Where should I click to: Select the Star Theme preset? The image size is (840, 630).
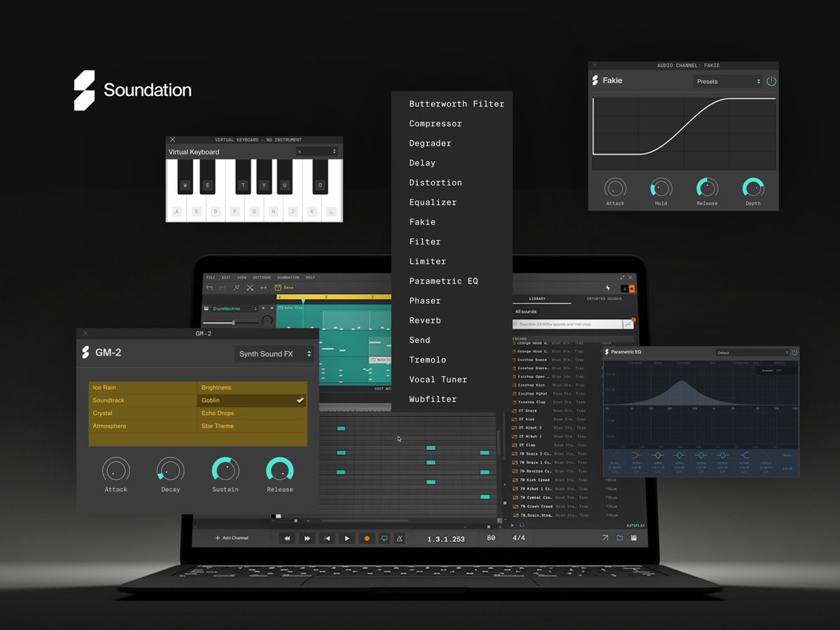(x=252, y=426)
